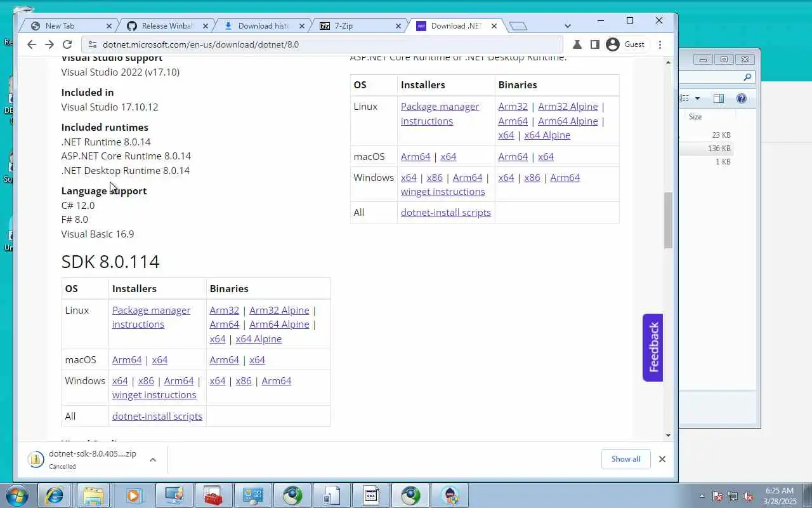This screenshot has width=812, height=508.
Task: Click the SDK 8.0.114 heading
Action: click(x=110, y=262)
